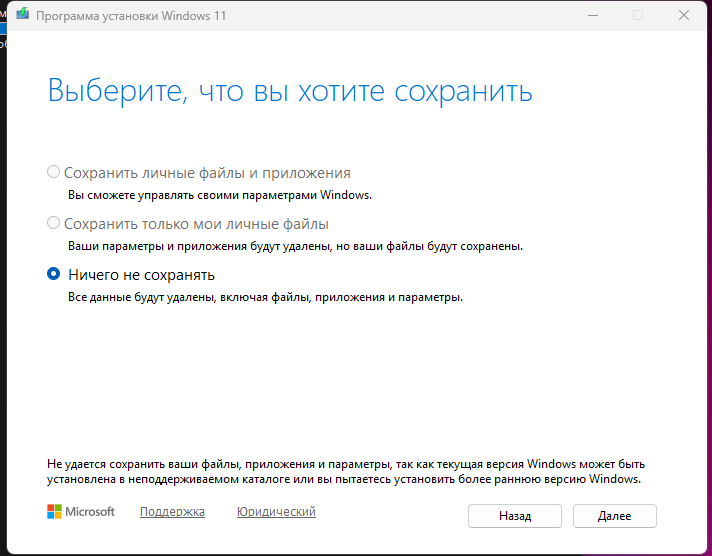This screenshot has width=712, height=556.
Task: Click the Microsoft logo
Action: [x=81, y=511]
